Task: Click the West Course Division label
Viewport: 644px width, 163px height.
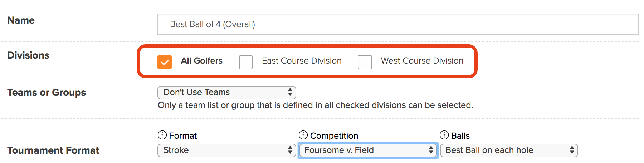Action: (422, 61)
